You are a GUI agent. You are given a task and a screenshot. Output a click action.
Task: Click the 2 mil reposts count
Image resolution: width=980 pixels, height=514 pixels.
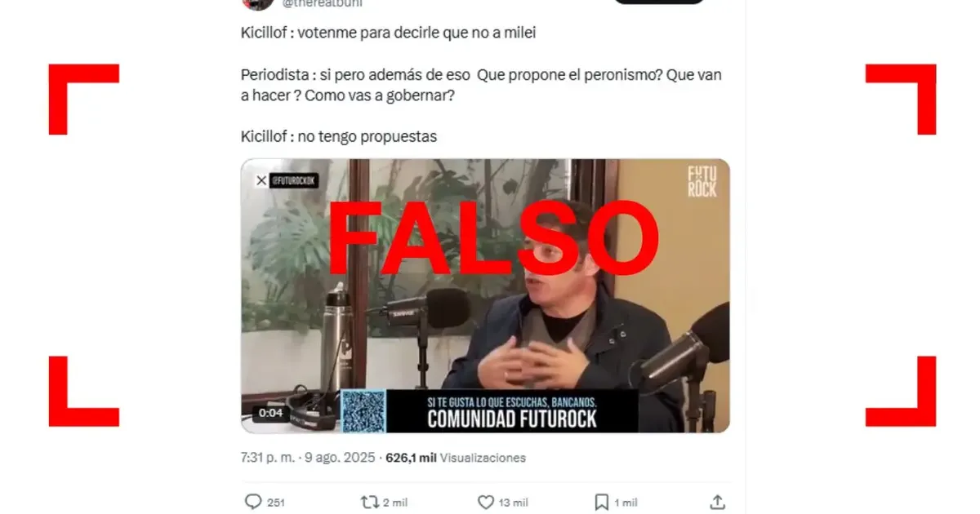click(396, 503)
